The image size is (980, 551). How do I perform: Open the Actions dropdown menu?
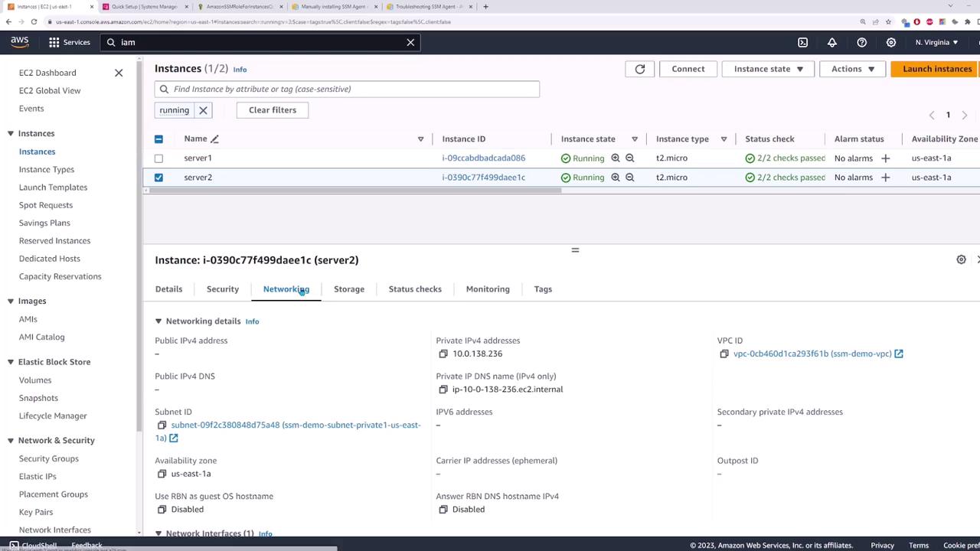852,69
